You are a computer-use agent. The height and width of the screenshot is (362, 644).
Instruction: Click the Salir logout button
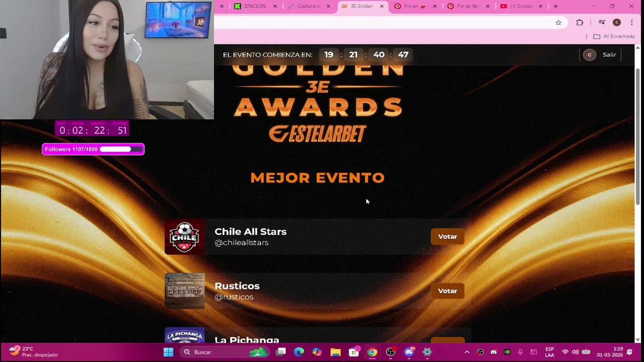(609, 55)
